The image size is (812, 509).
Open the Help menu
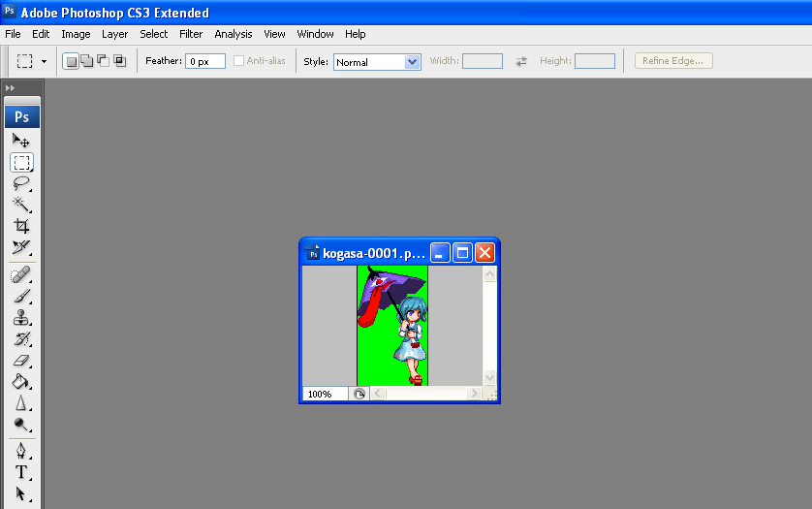coord(356,34)
